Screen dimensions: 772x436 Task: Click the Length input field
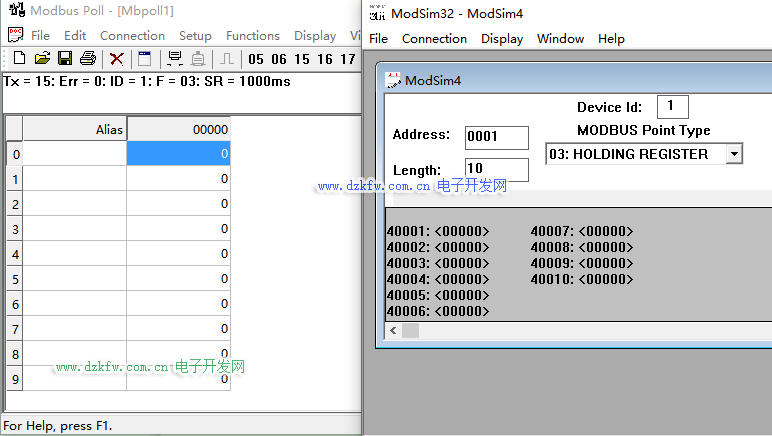[x=496, y=170]
